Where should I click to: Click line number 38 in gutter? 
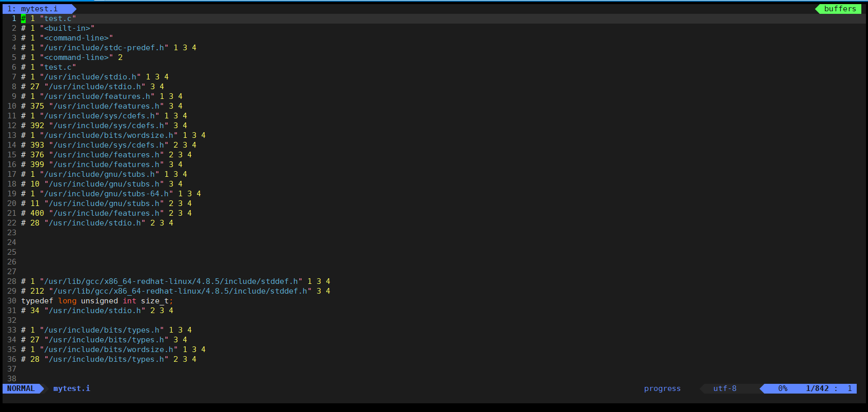12,379
